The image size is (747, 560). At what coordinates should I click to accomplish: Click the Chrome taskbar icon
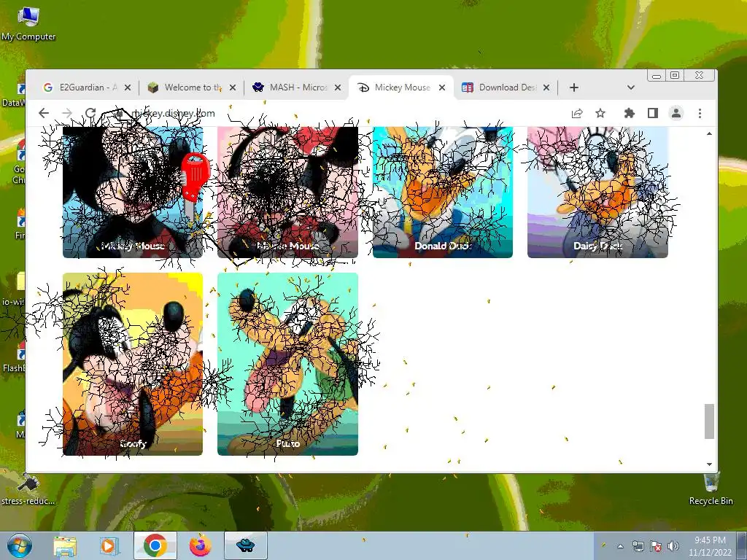155,545
